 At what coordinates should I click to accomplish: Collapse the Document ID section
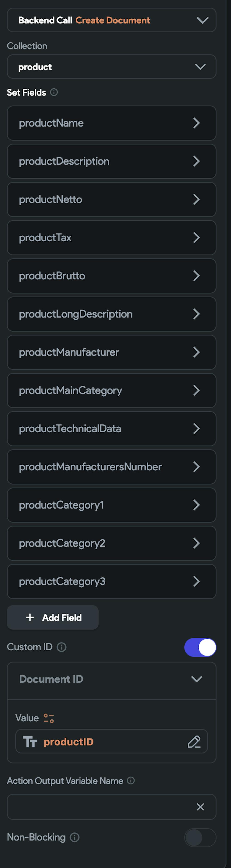197,679
